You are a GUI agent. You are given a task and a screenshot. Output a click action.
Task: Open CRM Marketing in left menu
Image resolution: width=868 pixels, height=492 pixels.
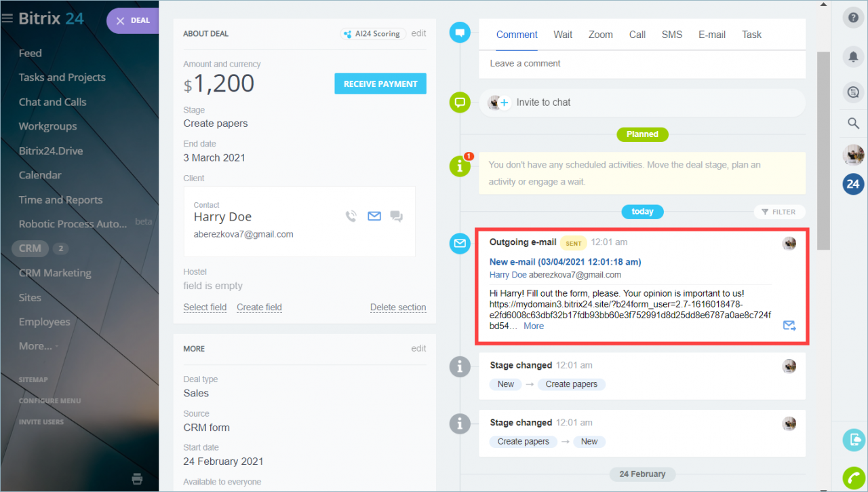[55, 273]
